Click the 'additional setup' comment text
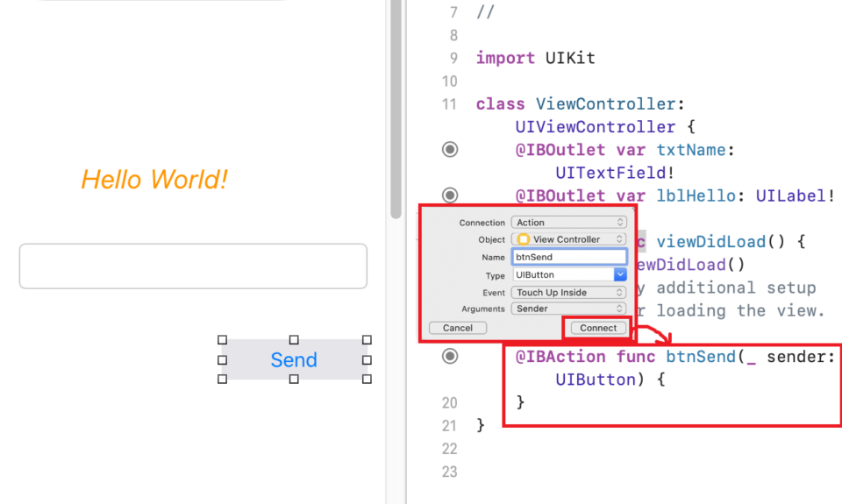842x504 pixels. tap(736, 287)
